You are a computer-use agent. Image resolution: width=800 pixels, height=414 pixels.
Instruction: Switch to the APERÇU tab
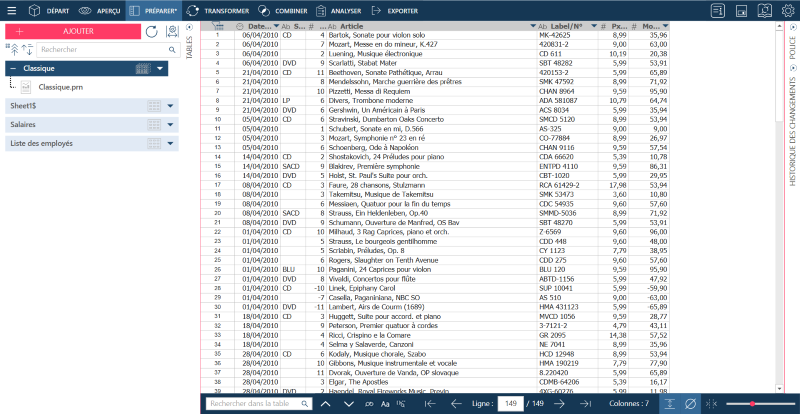(99, 10)
